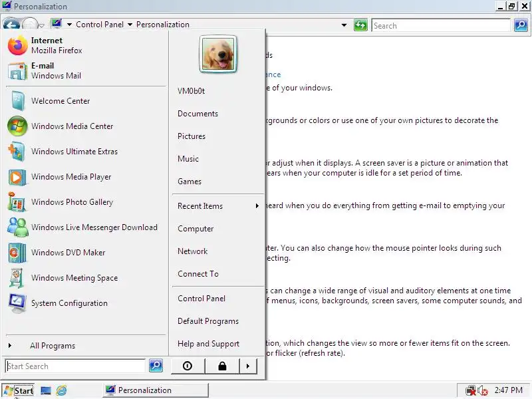Screen dimensions: 532x399
Task: Launch Windows Media Player icon
Action: pos(17,177)
